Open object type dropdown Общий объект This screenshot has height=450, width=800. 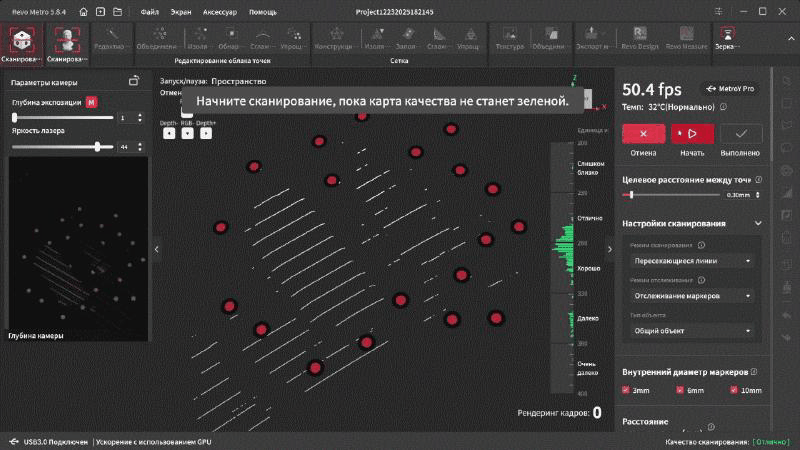692,331
